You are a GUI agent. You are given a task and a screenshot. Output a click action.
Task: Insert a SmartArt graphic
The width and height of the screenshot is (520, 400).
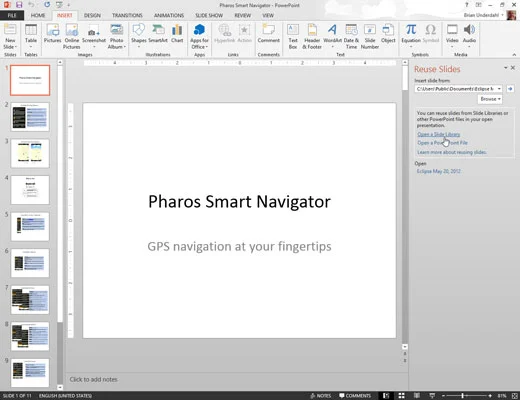pyautogui.click(x=158, y=33)
